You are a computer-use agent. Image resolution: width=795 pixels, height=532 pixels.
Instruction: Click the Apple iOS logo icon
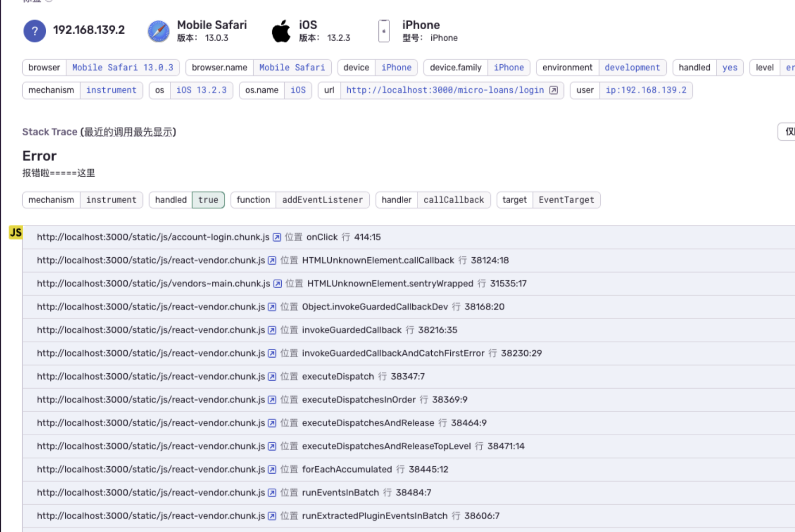(x=281, y=31)
